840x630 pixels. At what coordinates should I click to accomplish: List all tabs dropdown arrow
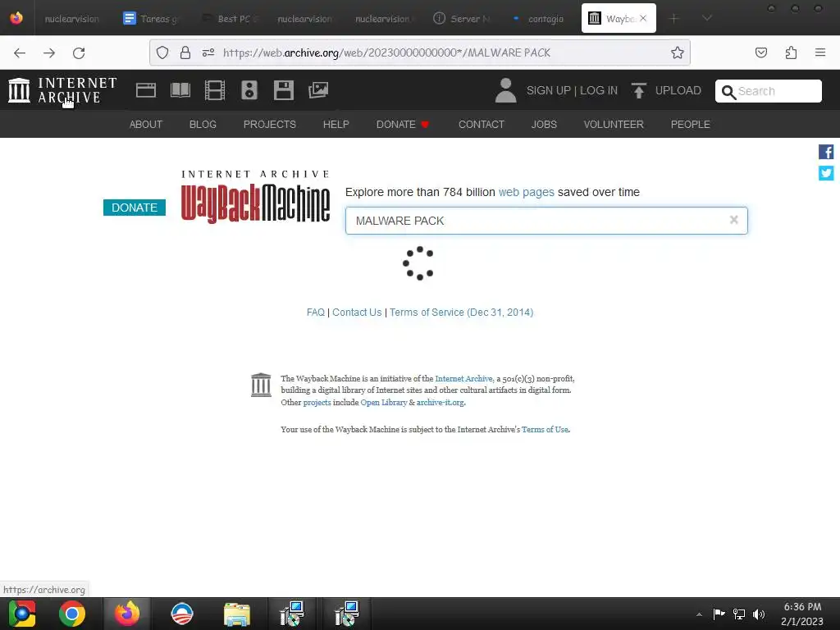[706, 18]
